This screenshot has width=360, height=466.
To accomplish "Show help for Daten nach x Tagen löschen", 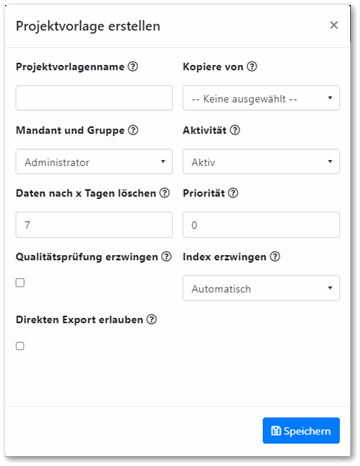I will [164, 193].
